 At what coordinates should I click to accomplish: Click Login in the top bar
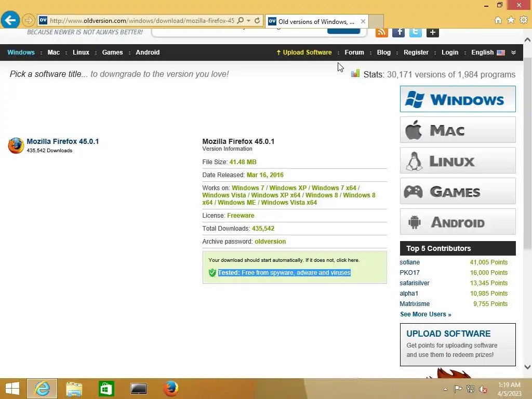[450, 52]
